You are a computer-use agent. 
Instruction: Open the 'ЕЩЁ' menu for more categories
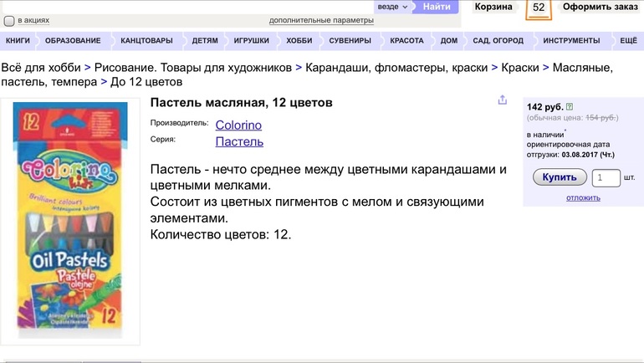pyautogui.click(x=628, y=41)
